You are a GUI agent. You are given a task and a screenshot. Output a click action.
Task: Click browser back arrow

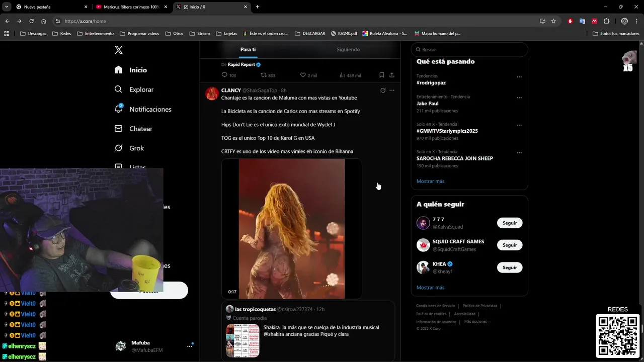(7, 21)
